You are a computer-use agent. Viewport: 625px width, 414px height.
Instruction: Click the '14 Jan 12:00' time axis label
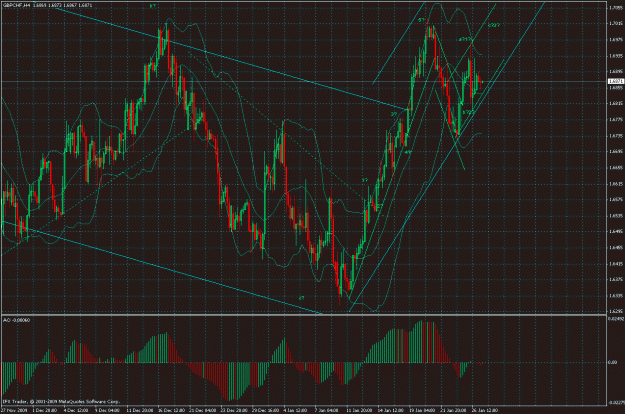tap(390, 410)
